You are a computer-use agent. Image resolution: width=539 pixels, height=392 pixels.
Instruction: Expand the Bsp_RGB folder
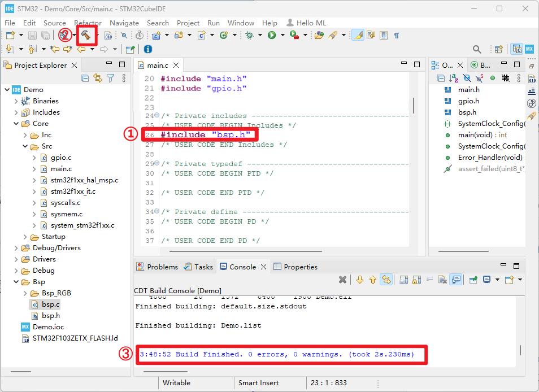pyautogui.click(x=25, y=293)
